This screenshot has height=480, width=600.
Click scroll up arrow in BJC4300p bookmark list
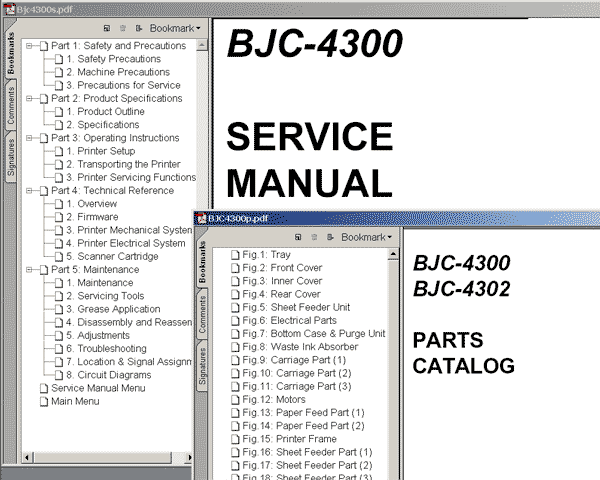[x=393, y=254]
